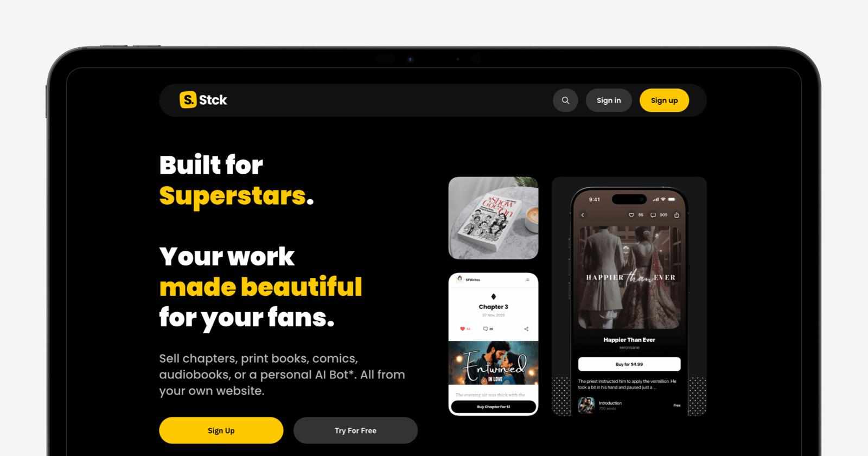Open the Show Goes On book photo
Screen dimensions: 868x456
pos(493,218)
